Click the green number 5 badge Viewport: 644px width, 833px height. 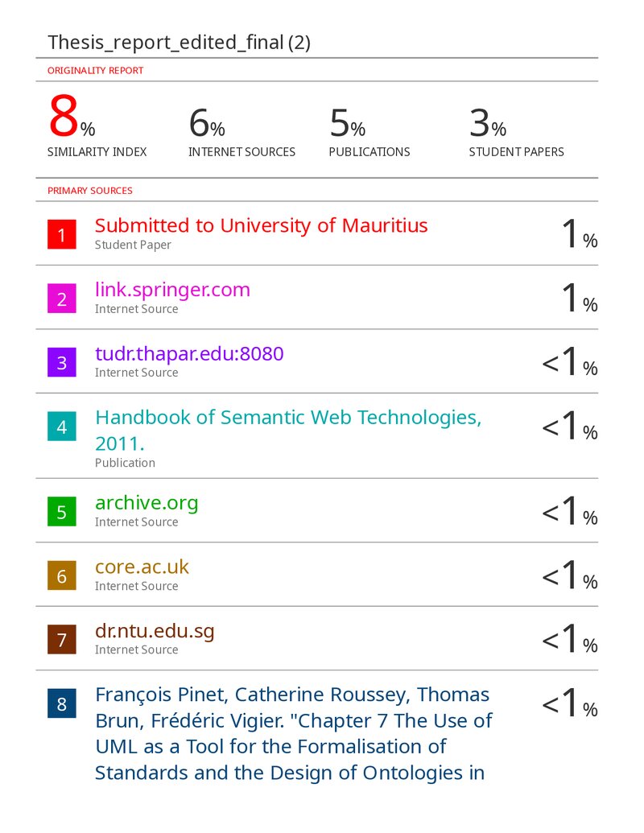[62, 512]
